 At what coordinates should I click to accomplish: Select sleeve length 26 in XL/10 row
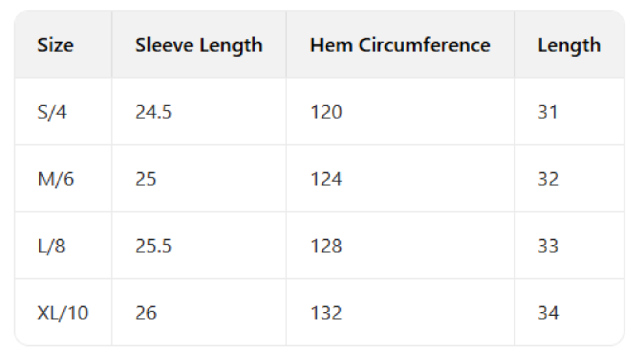(x=146, y=313)
